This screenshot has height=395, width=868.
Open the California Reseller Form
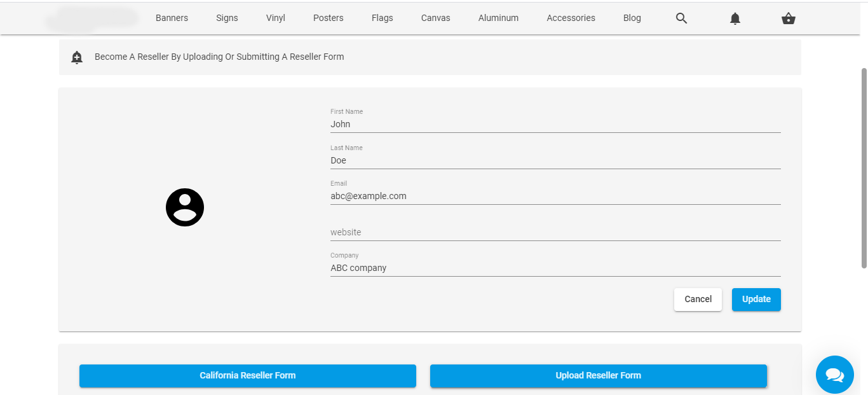click(x=247, y=375)
